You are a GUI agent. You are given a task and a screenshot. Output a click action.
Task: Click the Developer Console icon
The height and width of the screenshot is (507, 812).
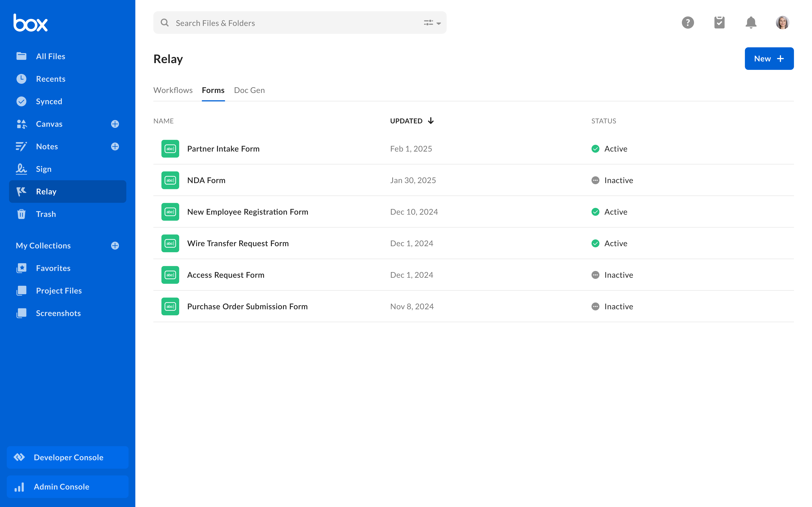coord(19,457)
